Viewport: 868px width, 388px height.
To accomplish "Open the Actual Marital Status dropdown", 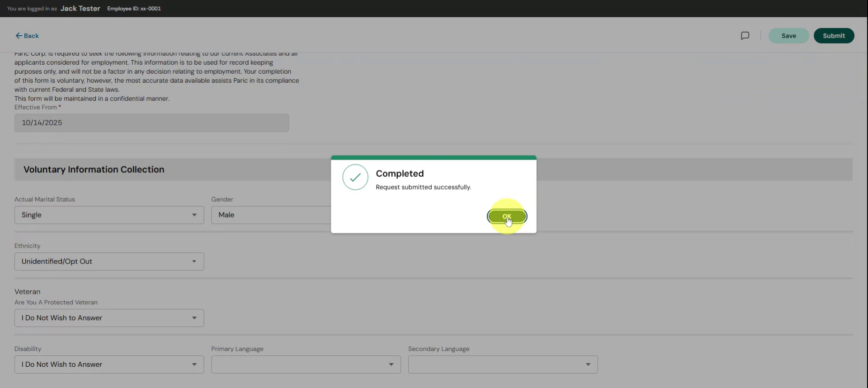I will coord(109,215).
